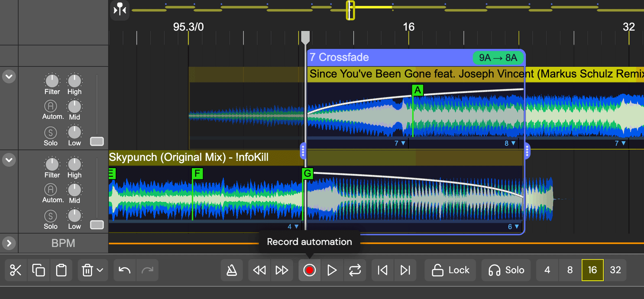This screenshot has width=644, height=299.
Task: Click bar 16 on the ruler
Action: (408, 27)
